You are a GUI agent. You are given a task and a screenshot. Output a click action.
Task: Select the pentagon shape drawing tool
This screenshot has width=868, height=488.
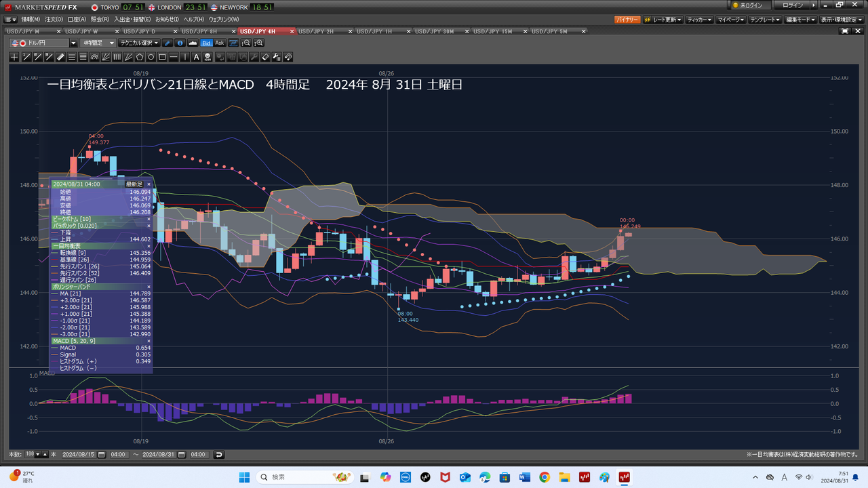pyautogui.click(x=140, y=57)
